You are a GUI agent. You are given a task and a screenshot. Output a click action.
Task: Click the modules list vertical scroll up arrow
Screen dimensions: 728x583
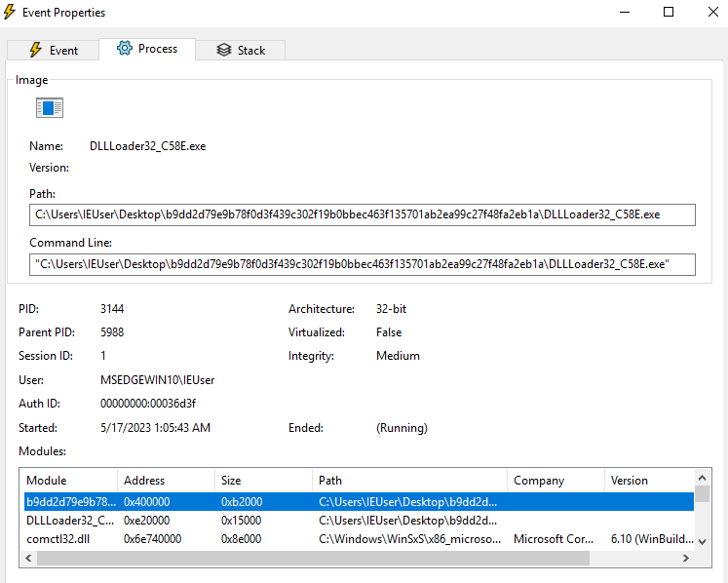[702, 479]
